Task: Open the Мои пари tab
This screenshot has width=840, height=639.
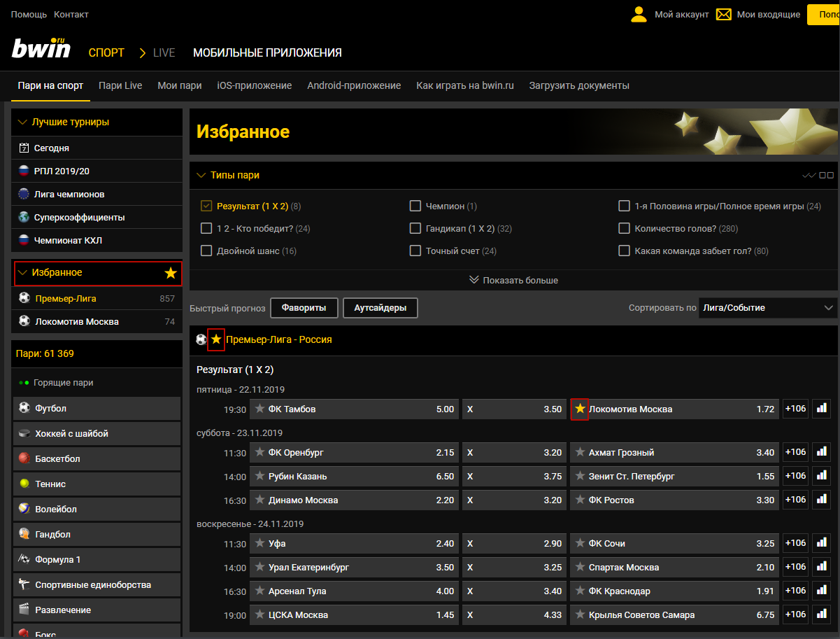Action: pos(179,85)
